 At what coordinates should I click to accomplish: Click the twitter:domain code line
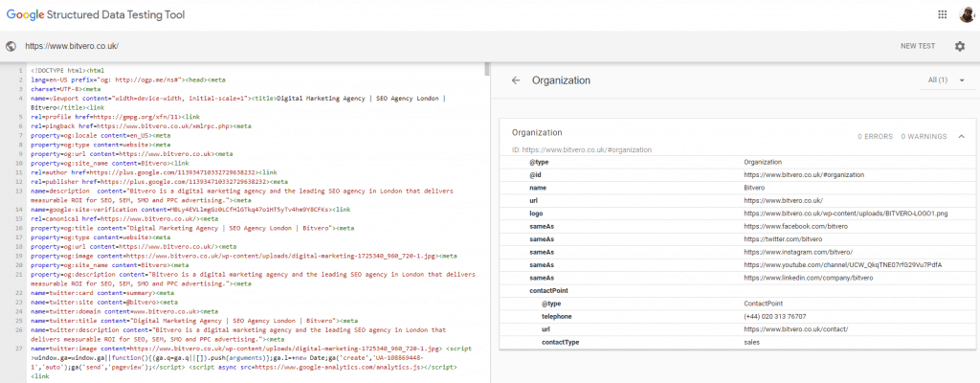click(123, 311)
